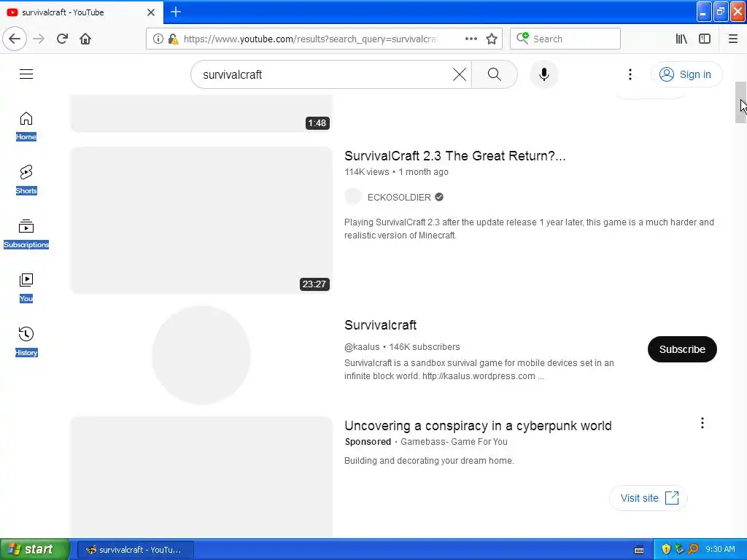747x560 pixels.
Task: Click "@kaalus • 146K subscribers" text
Action: point(402,346)
